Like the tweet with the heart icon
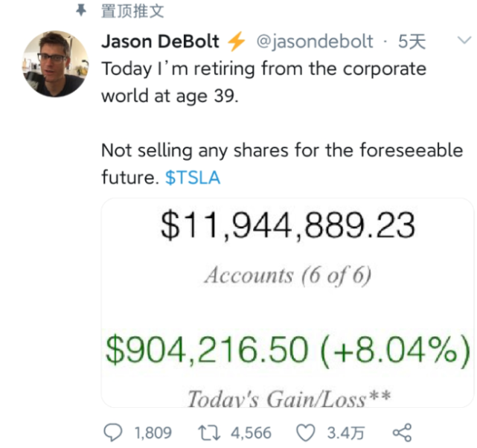This screenshot has width=477, height=448. pos(306,432)
